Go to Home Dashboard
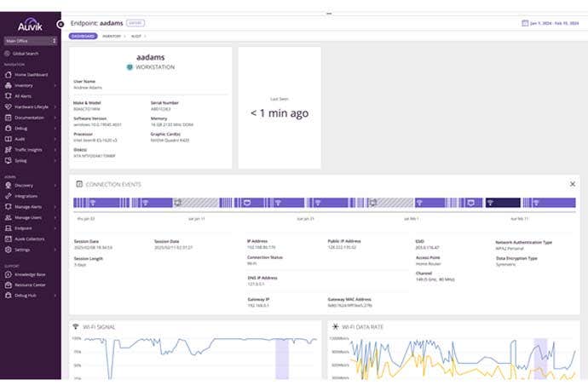588x391 pixels. tap(32, 74)
